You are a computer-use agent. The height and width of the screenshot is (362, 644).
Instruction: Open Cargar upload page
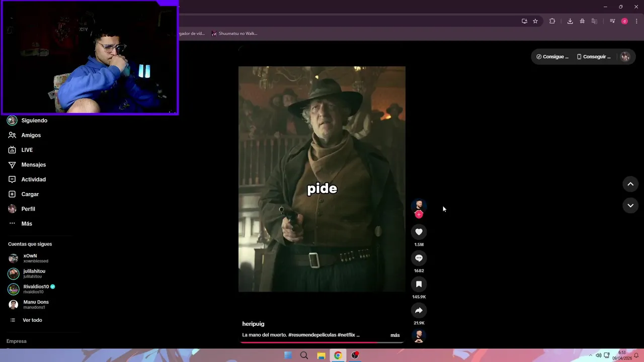[30, 194]
